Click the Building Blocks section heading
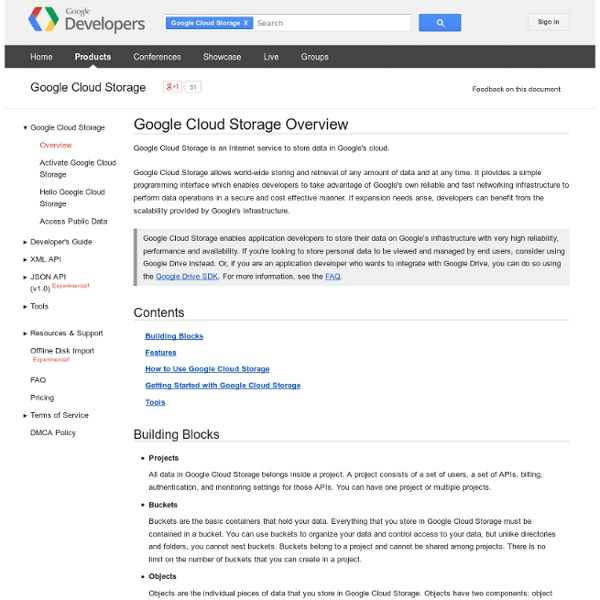Image resolution: width=600 pixels, height=600 pixels. tap(176, 435)
